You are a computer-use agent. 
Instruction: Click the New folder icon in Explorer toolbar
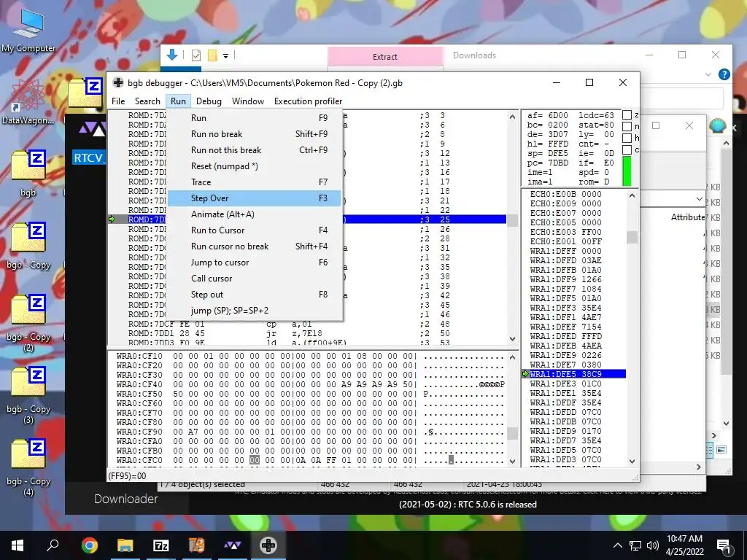tap(212, 55)
